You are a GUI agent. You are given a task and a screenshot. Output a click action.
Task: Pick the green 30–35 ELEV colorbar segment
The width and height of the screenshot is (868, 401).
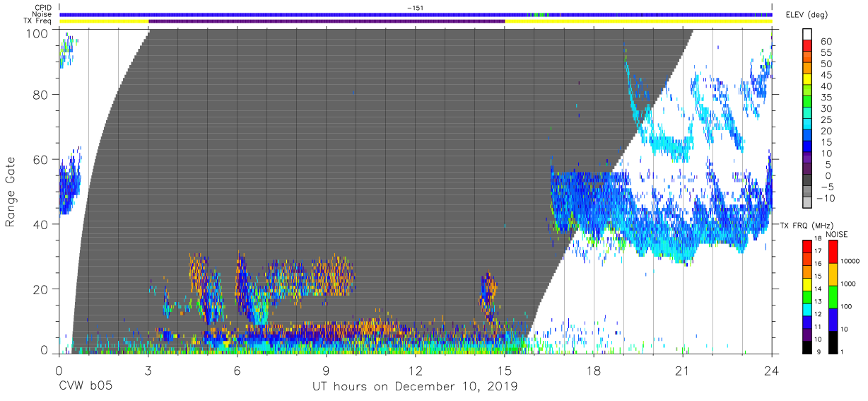(x=807, y=103)
